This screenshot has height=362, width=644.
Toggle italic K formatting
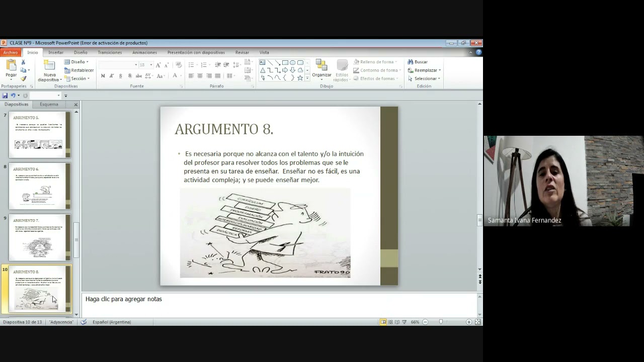112,76
